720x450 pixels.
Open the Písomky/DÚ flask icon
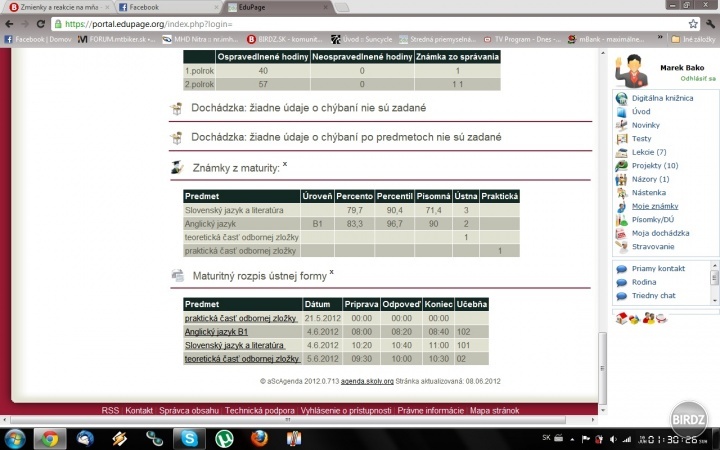coord(621,219)
